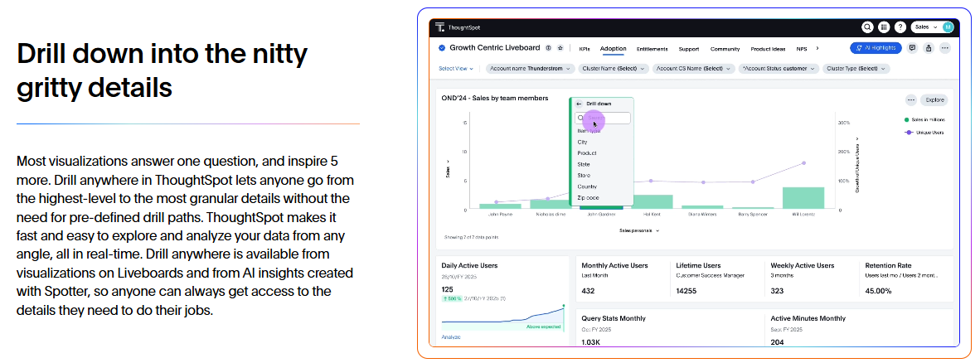Open the chart's three-dot more menu
Screen dimensions: 980x363
click(x=910, y=99)
